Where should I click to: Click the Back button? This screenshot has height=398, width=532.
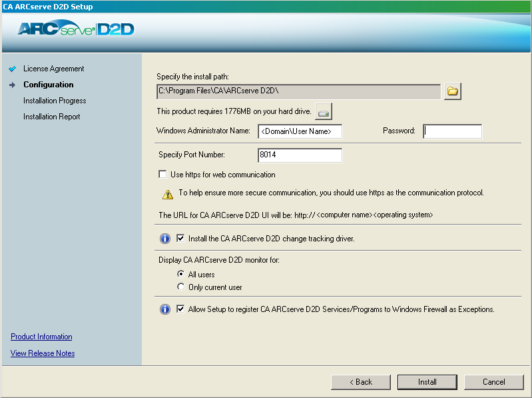point(361,382)
